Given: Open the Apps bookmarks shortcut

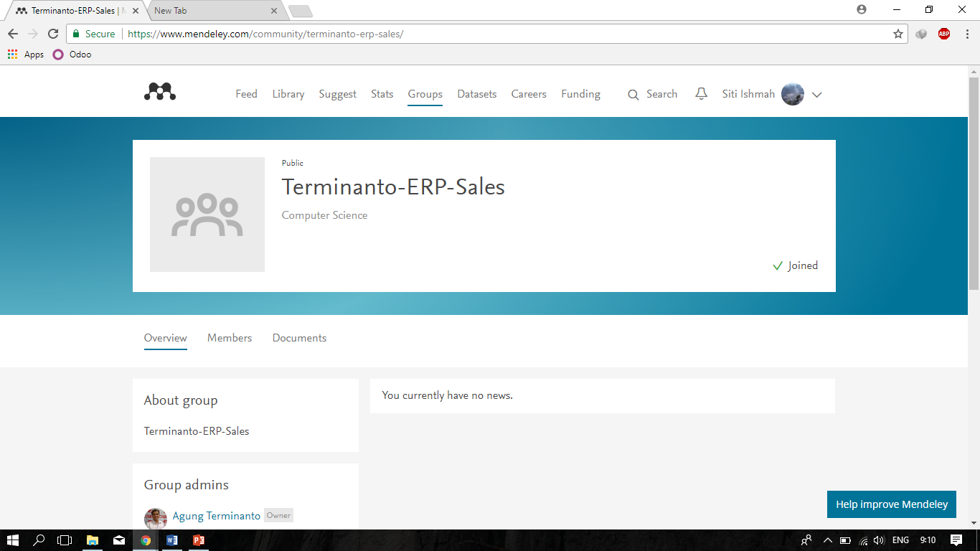Looking at the screenshot, I should pos(26,55).
